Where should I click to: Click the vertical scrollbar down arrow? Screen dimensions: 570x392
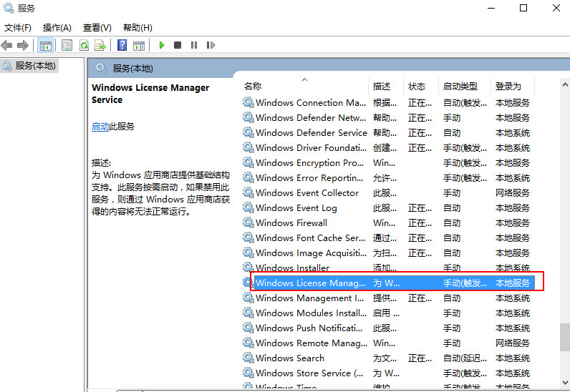click(x=565, y=382)
